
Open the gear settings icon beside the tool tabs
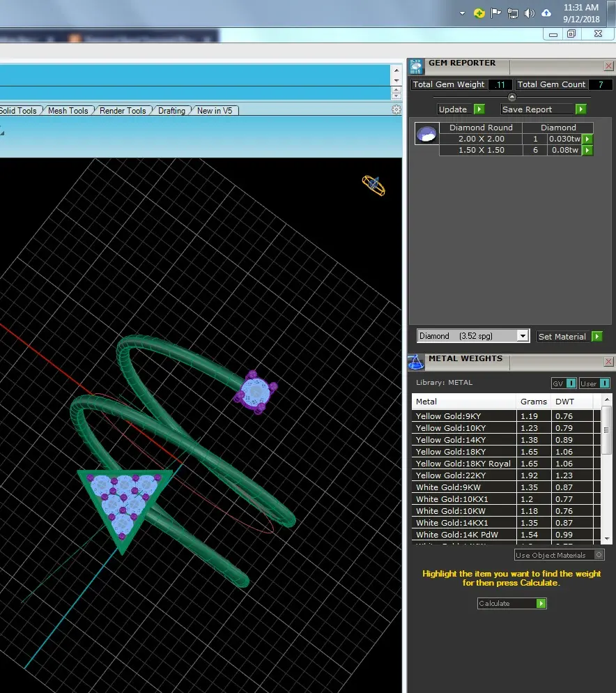click(396, 109)
